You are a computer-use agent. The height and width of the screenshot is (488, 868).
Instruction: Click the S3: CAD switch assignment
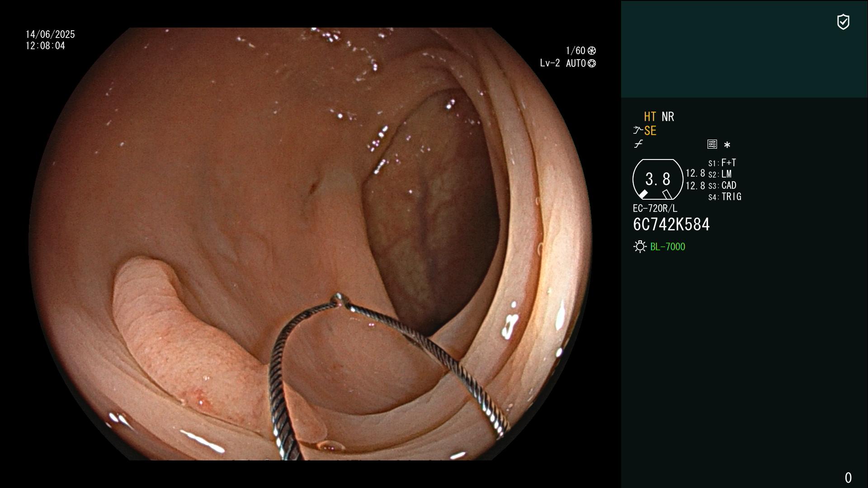tap(722, 185)
